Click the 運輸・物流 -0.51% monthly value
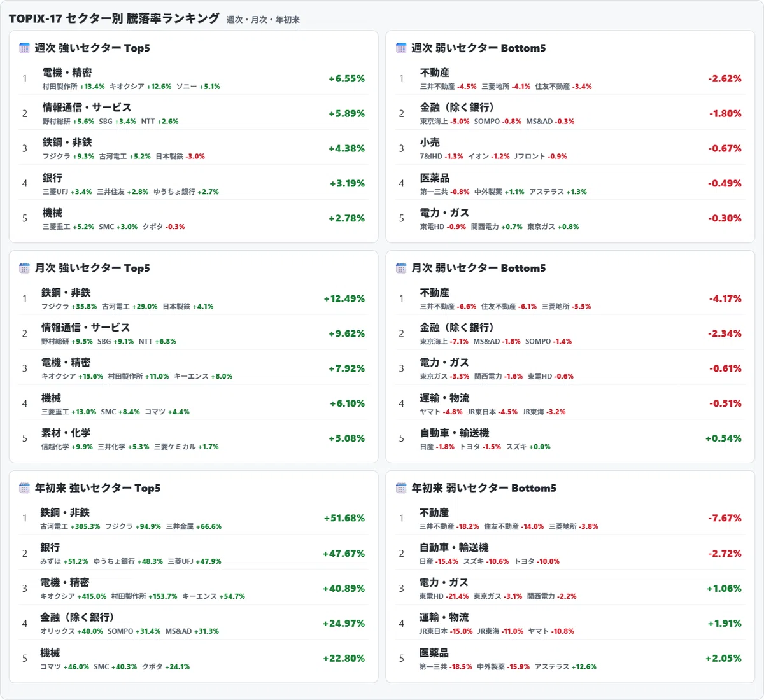This screenshot has width=764, height=700. pos(725,403)
